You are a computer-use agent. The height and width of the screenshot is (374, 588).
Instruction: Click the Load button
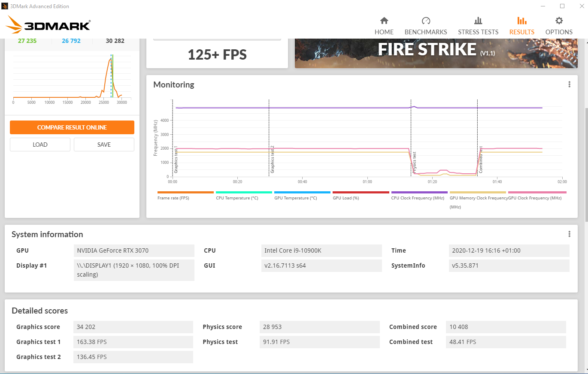(40, 145)
